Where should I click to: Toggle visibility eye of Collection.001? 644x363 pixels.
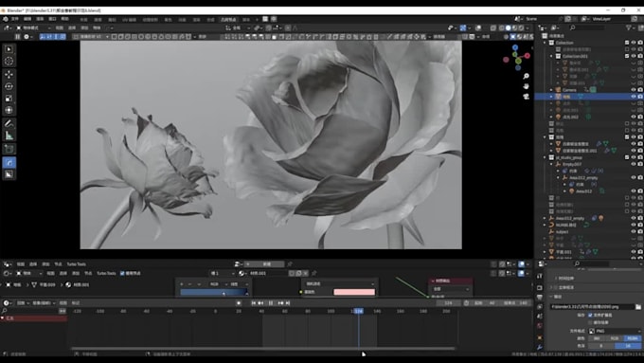634,56
